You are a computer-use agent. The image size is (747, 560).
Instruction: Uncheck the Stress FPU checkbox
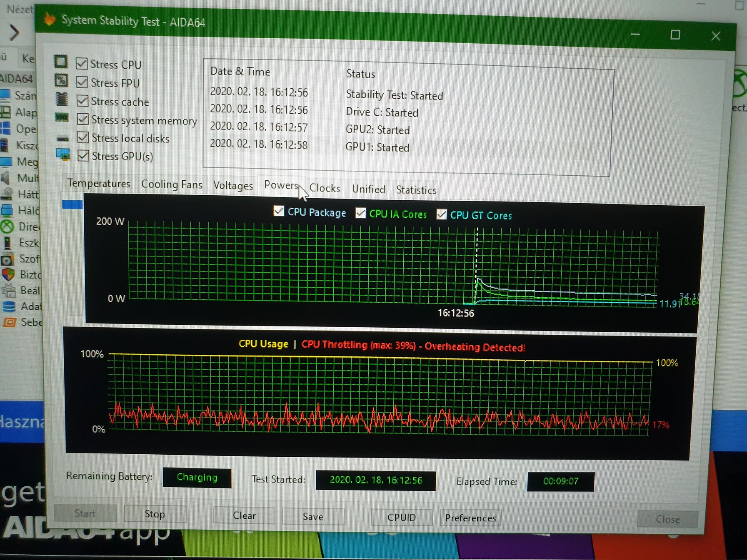82,82
